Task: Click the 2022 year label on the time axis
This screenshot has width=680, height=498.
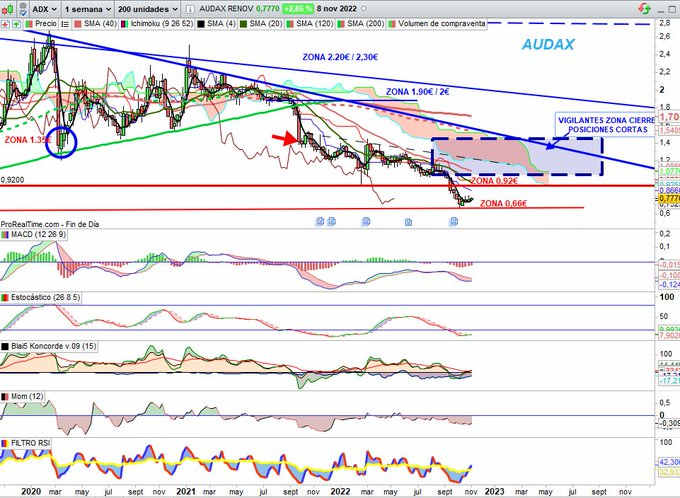Action: 340,491
